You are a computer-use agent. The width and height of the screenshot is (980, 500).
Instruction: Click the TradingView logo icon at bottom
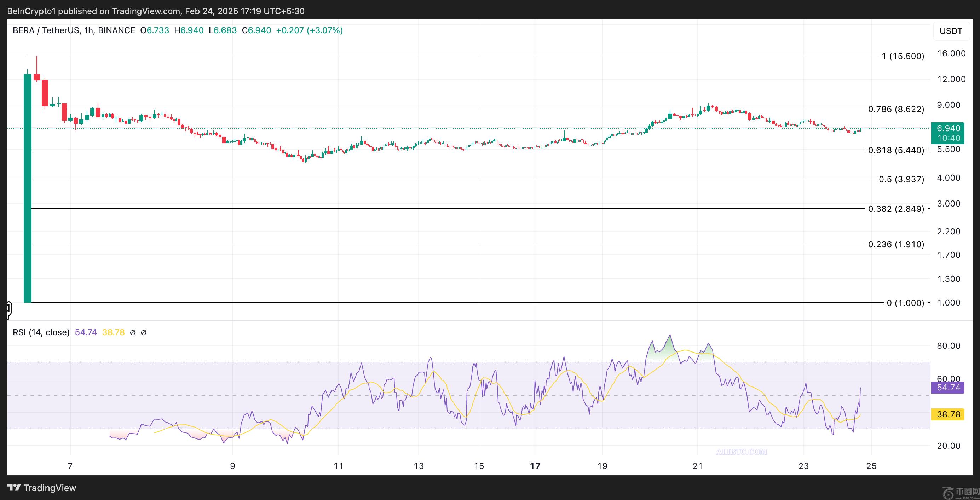14,488
